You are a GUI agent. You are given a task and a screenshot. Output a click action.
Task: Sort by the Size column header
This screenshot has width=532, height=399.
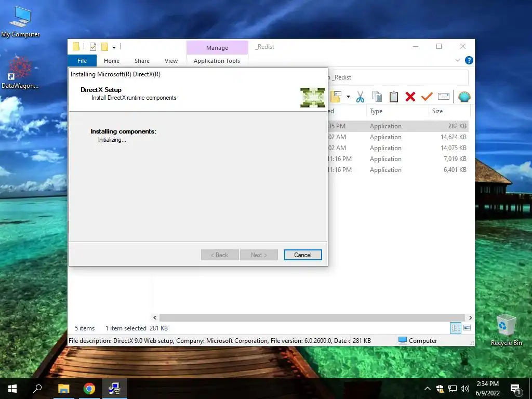(x=449, y=111)
